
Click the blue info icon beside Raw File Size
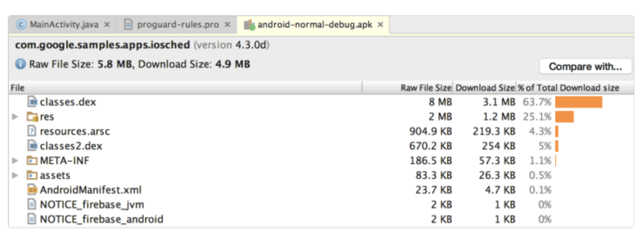pyautogui.click(x=20, y=64)
